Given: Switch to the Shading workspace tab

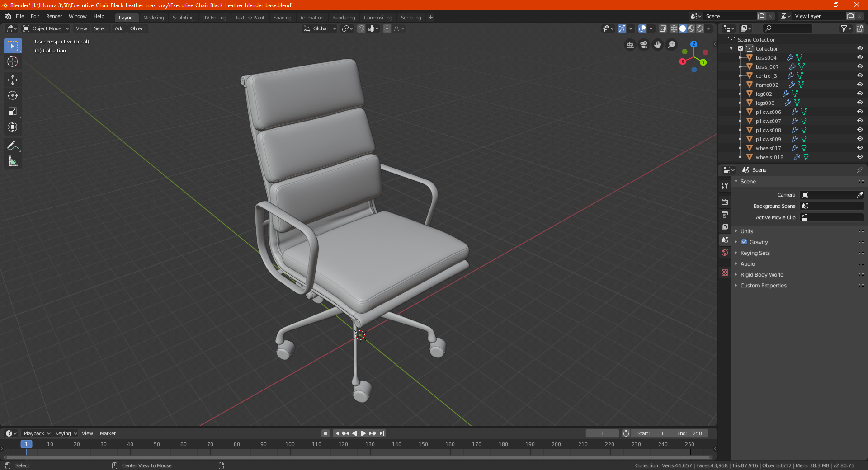Looking at the screenshot, I should point(282,18).
